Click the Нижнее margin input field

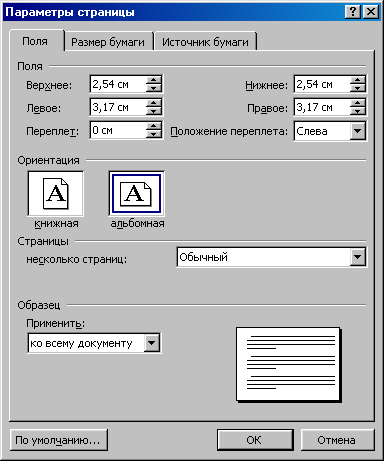click(322, 84)
